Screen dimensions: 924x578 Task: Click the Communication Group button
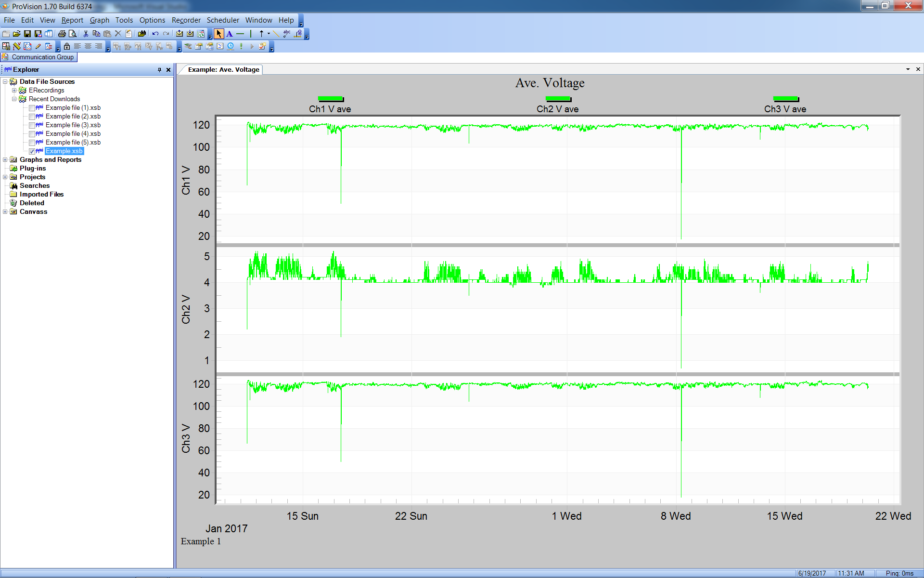point(39,57)
